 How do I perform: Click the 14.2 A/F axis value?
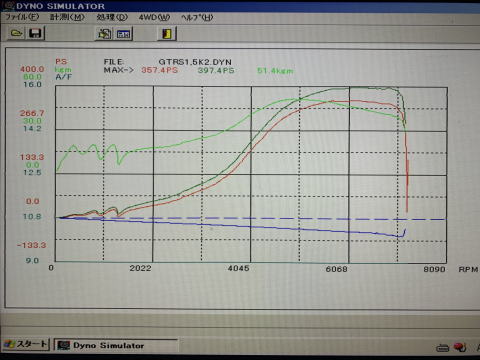(x=33, y=128)
